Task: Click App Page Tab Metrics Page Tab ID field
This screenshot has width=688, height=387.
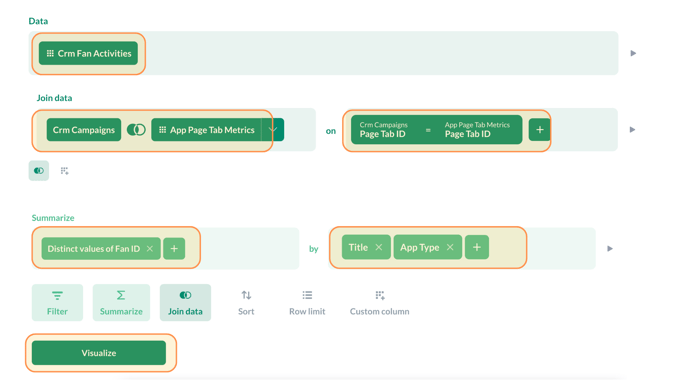Action: 477,130
